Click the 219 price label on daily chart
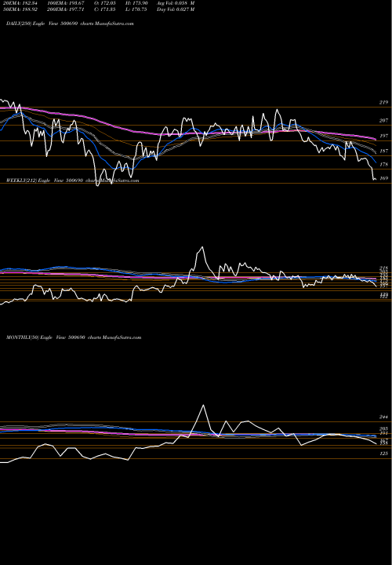Image resolution: width=392 pixels, height=565 pixels. click(x=383, y=103)
